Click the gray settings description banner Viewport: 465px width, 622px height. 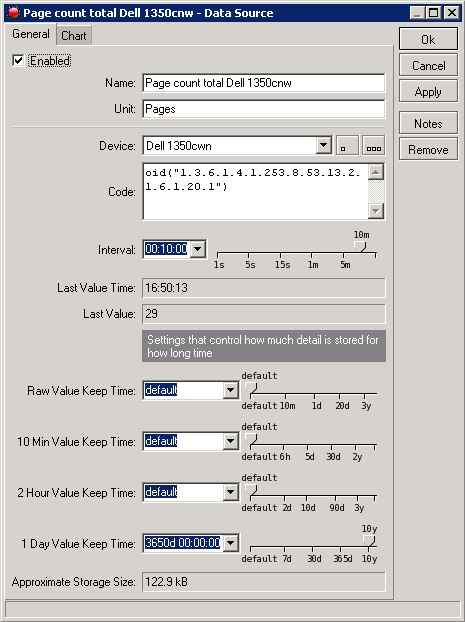click(x=264, y=346)
